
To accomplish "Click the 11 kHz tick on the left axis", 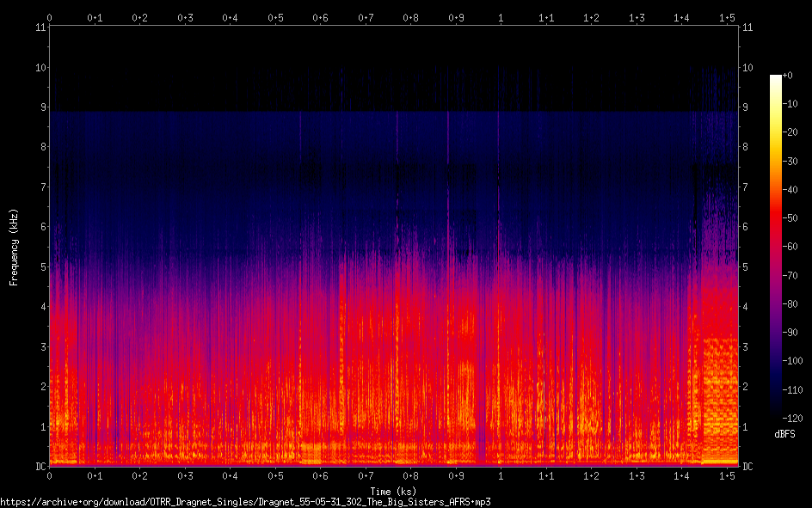I will 40,28.
